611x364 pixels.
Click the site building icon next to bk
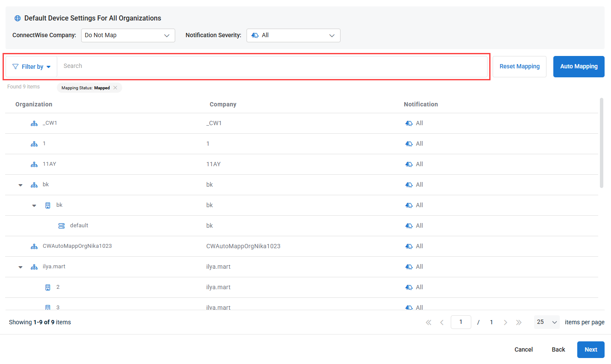48,205
